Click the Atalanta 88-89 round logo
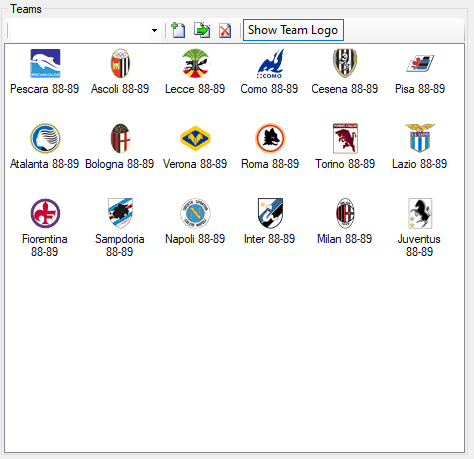This screenshot has height=459, width=474. click(45, 138)
